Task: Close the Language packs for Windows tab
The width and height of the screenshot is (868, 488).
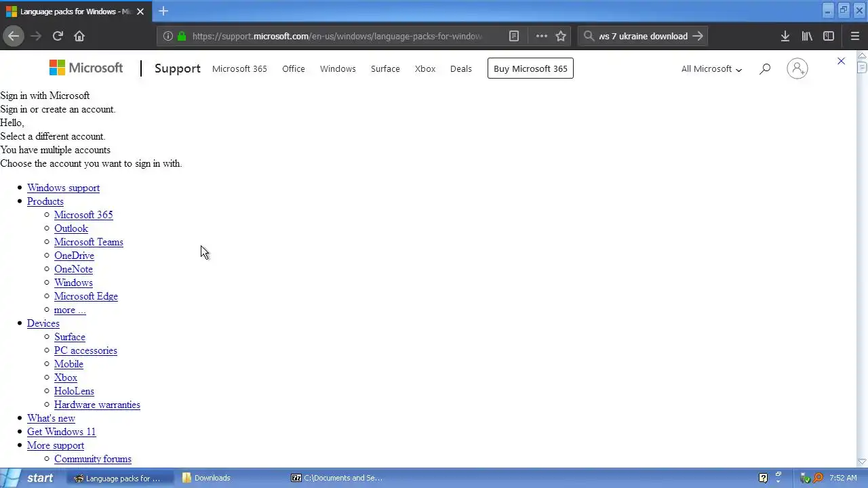Action: coord(140,12)
